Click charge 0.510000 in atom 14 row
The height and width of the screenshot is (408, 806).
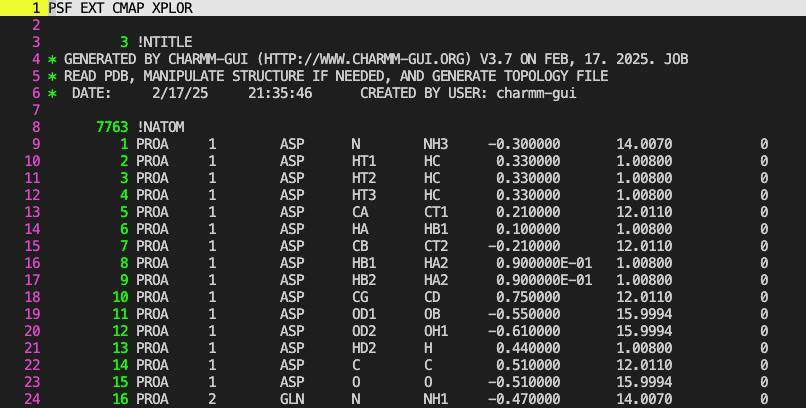pyautogui.click(x=528, y=364)
